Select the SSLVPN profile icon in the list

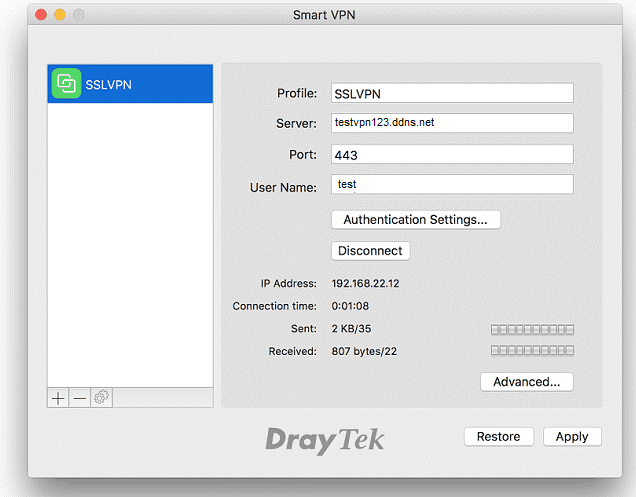[x=66, y=84]
